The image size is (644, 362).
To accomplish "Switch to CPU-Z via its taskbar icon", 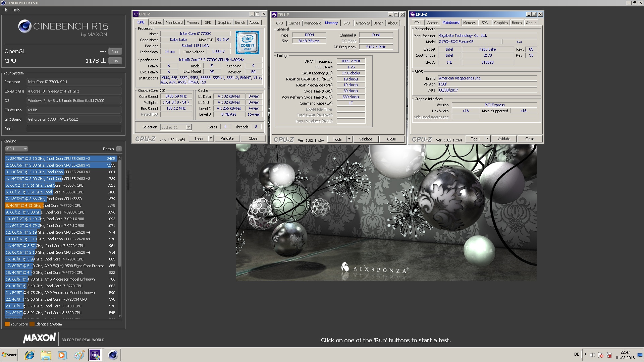I will click(x=95, y=355).
